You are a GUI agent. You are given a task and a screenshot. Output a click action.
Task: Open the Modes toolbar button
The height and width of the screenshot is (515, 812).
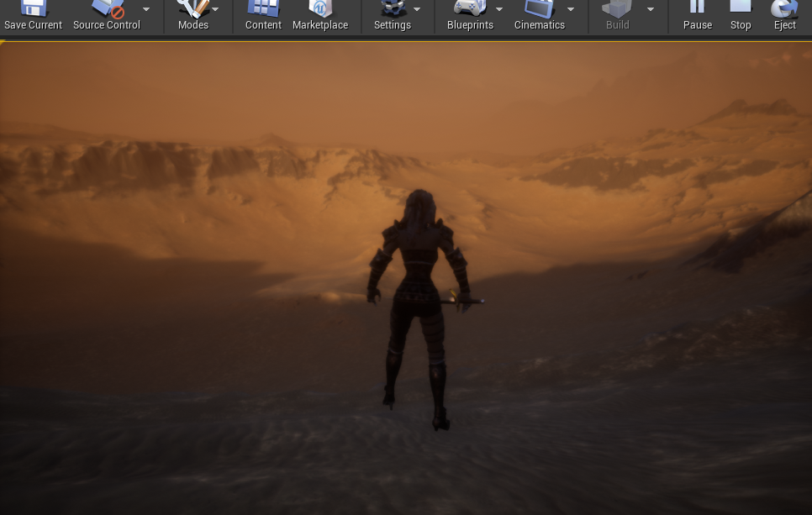coord(192,15)
